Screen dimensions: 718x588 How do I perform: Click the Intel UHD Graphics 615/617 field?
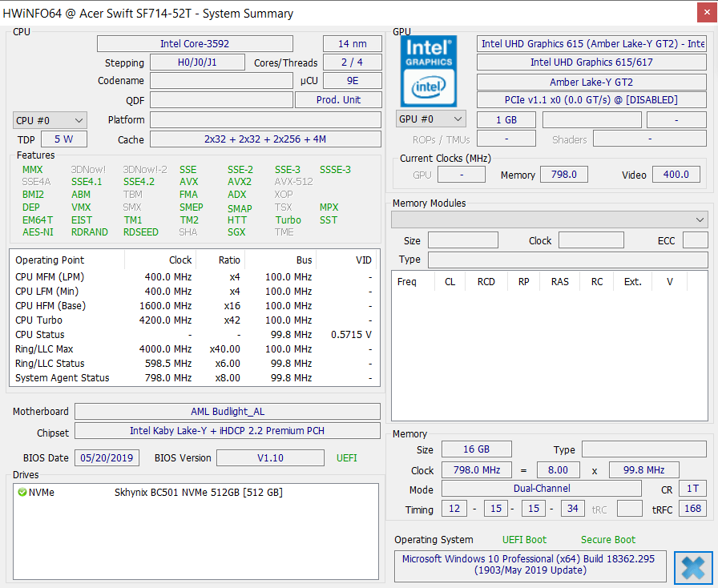pos(591,62)
